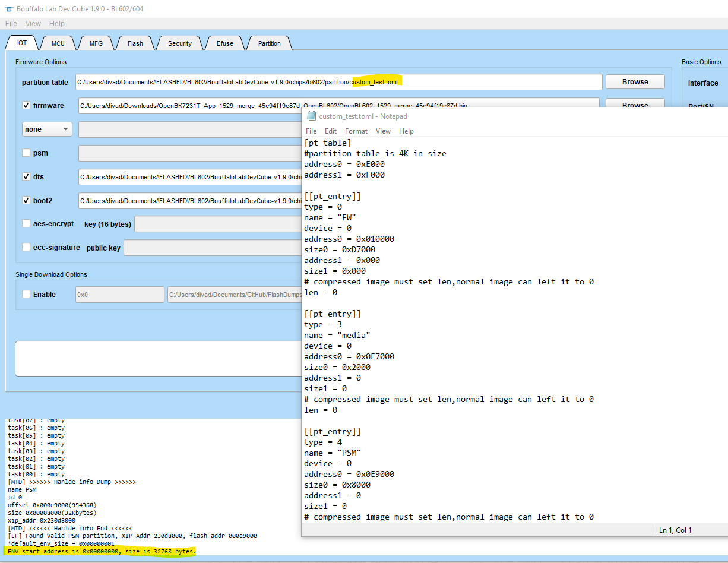Tick the Single Download Enable checkbox
The height and width of the screenshot is (563, 728).
26,295
